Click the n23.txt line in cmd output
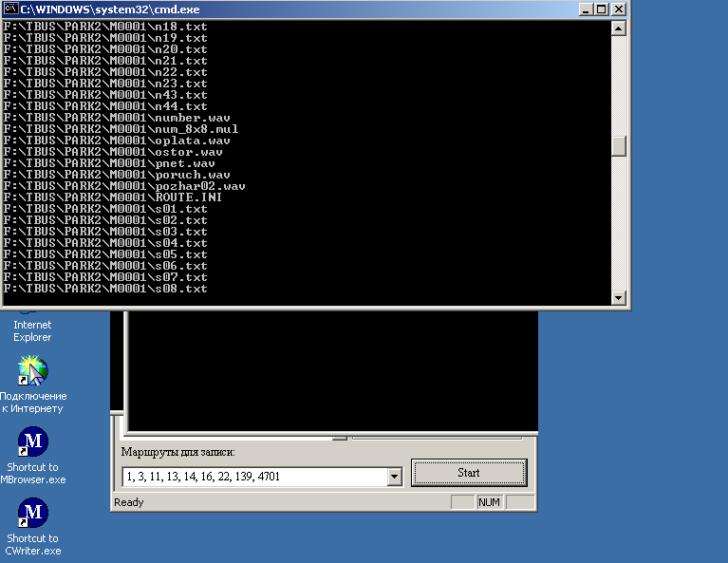Image resolution: width=728 pixels, height=563 pixels. pyautogui.click(x=105, y=84)
